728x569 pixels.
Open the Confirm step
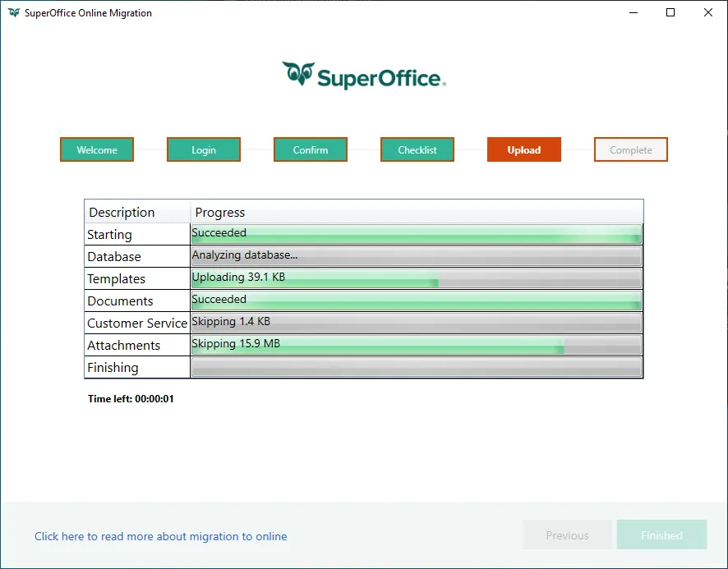tap(311, 150)
